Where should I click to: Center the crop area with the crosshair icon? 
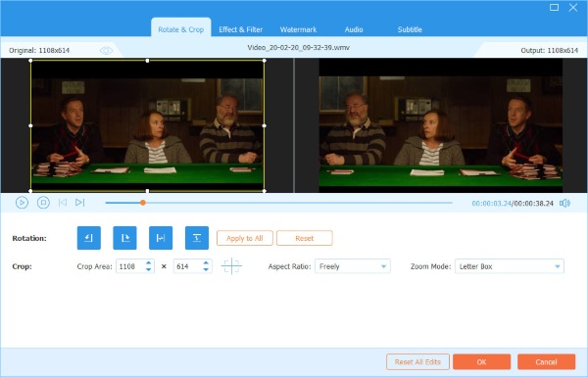coord(231,266)
